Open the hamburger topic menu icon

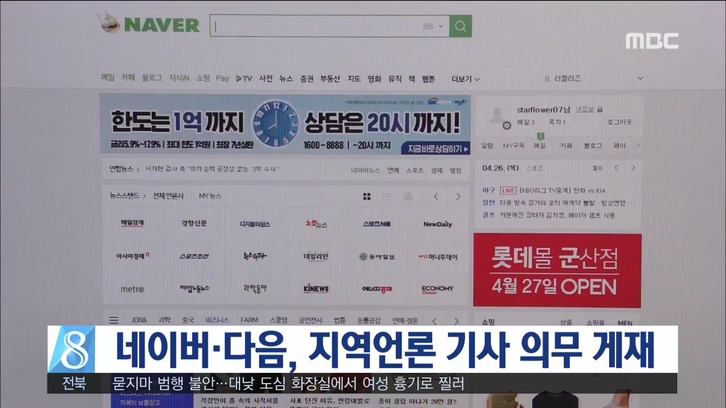[113, 320]
